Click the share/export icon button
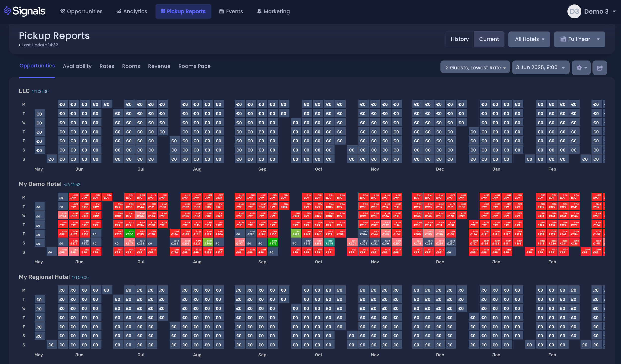The image size is (621, 364). 600,68
